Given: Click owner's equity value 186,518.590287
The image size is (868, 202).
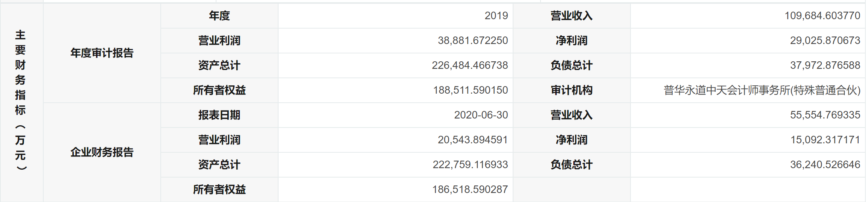Looking at the screenshot, I should [x=470, y=190].
